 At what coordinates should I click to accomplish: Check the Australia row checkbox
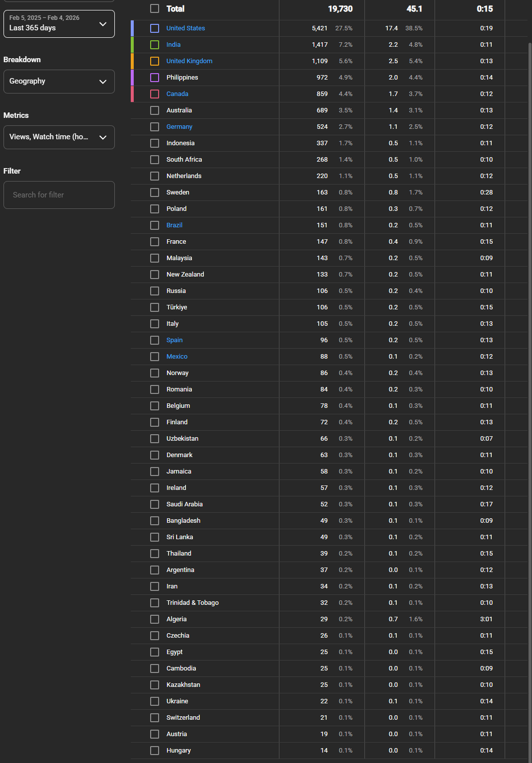155,110
